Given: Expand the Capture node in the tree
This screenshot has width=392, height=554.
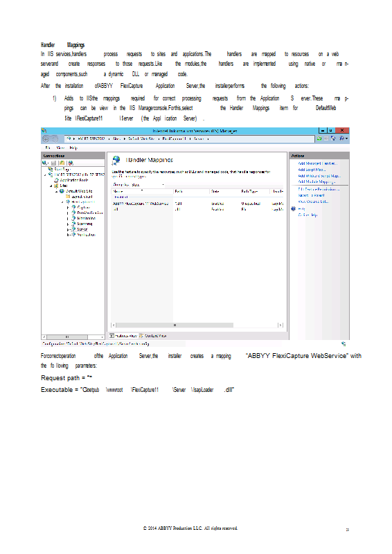Looking at the screenshot, I should point(68,207).
